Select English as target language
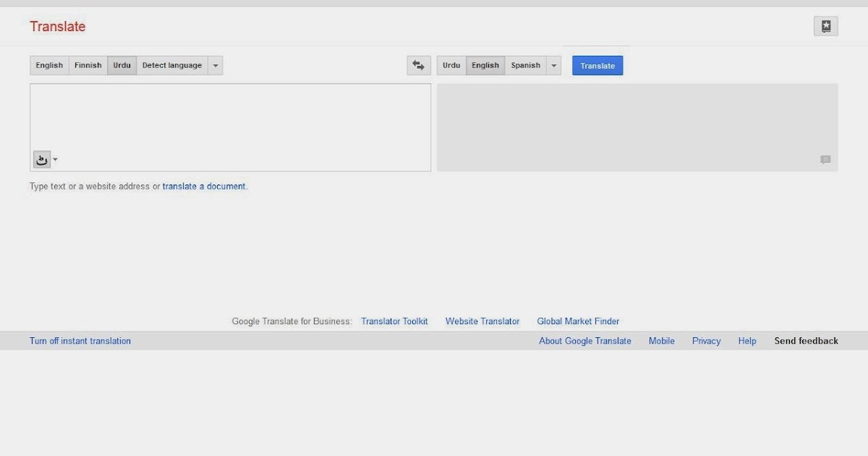Image resolution: width=868 pixels, height=456 pixels. tap(485, 65)
